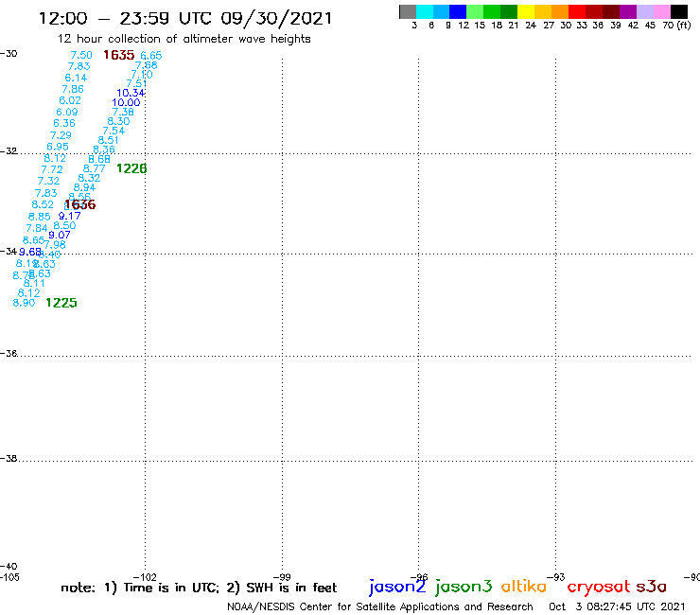Click the jason3 satellite legend label
This screenshot has width=700, height=615.
(x=464, y=587)
